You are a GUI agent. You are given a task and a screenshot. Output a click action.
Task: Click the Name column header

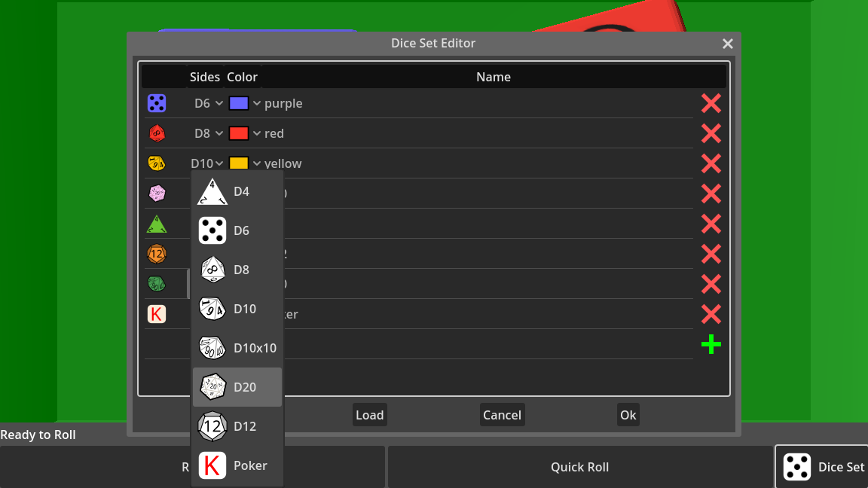tap(494, 77)
